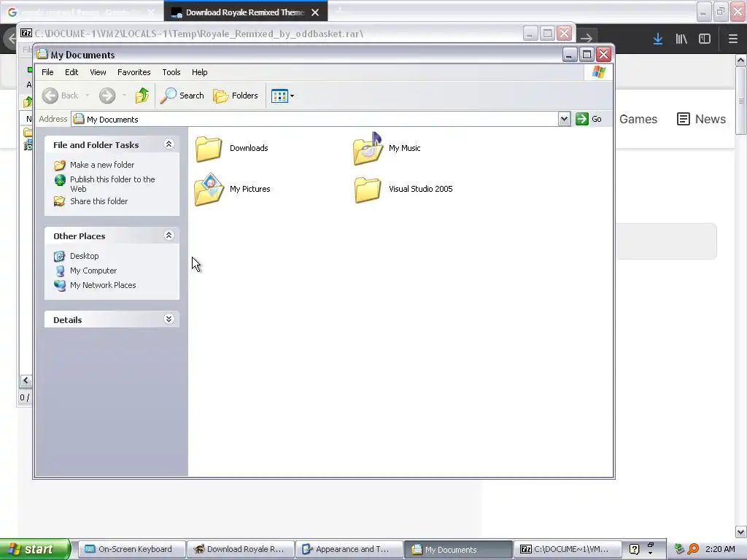The width and height of the screenshot is (747, 560).
Task: Switch to the Download Royale Remixed Theme tab
Action: coord(245,12)
